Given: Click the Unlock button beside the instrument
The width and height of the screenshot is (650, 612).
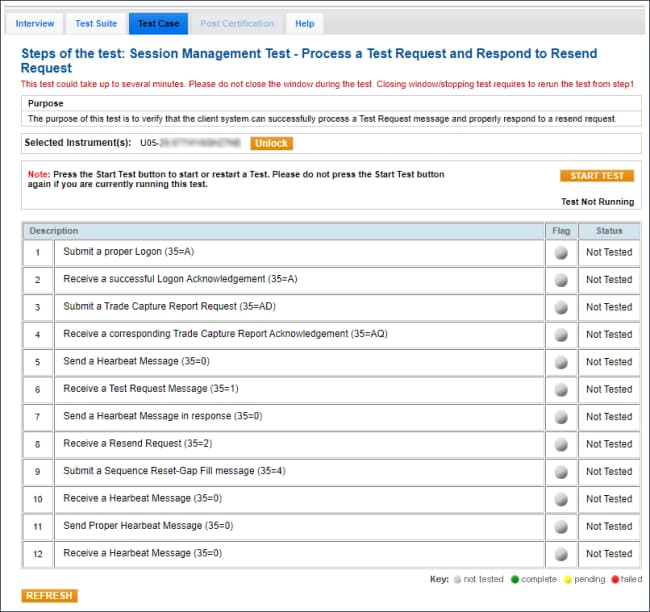Looking at the screenshot, I should [271, 143].
